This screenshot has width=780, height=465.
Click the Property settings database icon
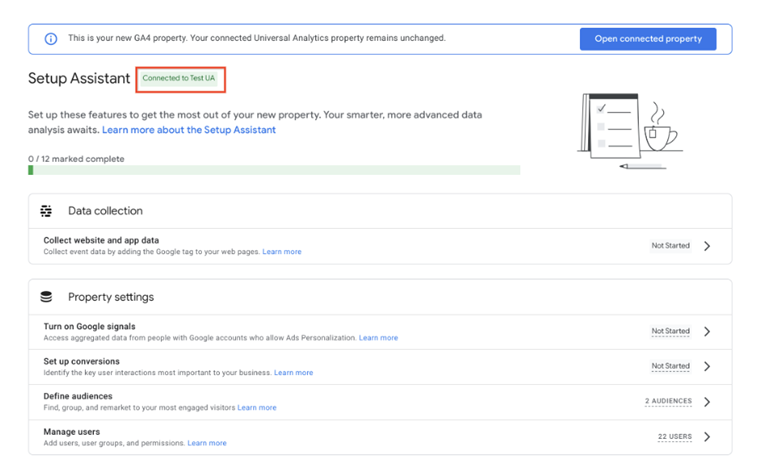tap(46, 297)
